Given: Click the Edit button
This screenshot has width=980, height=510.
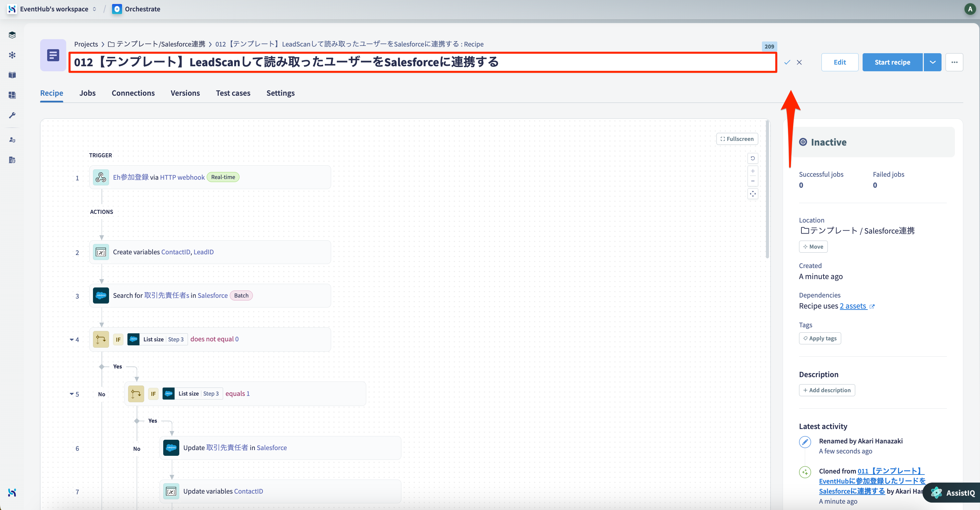Looking at the screenshot, I should pos(840,62).
